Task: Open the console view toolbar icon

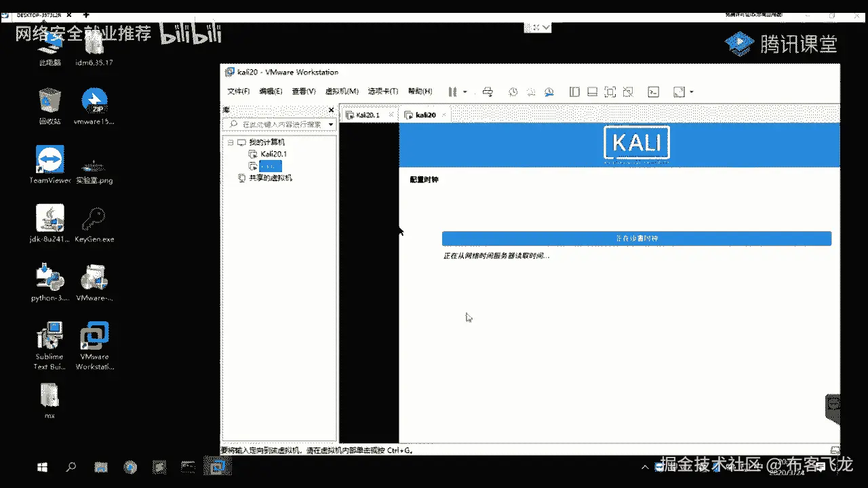Action: click(x=653, y=91)
